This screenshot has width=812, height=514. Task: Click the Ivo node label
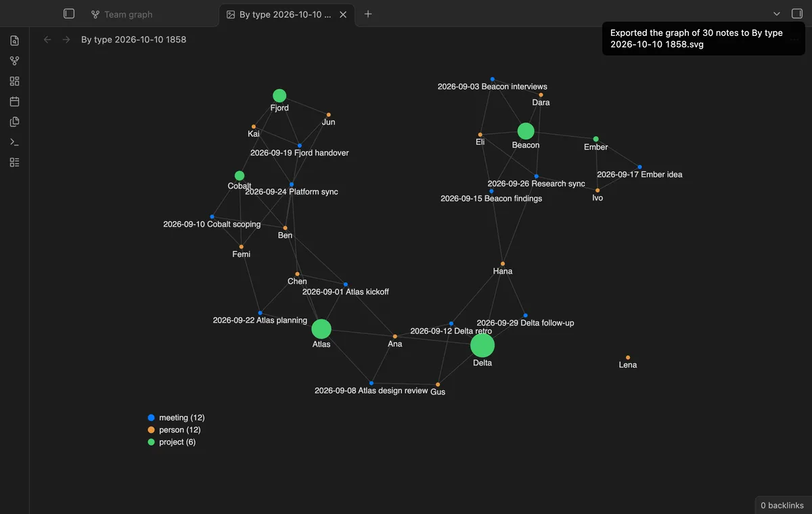597,198
